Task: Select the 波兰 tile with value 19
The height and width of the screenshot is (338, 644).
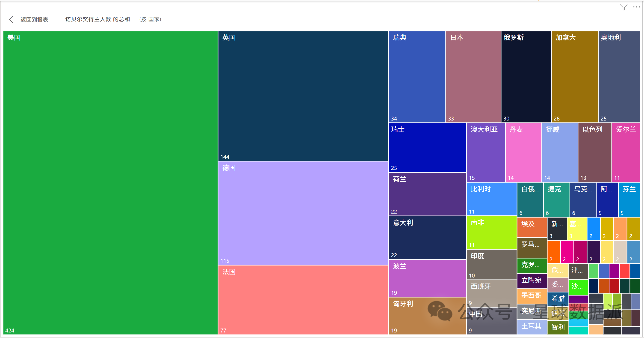Action: (427, 278)
